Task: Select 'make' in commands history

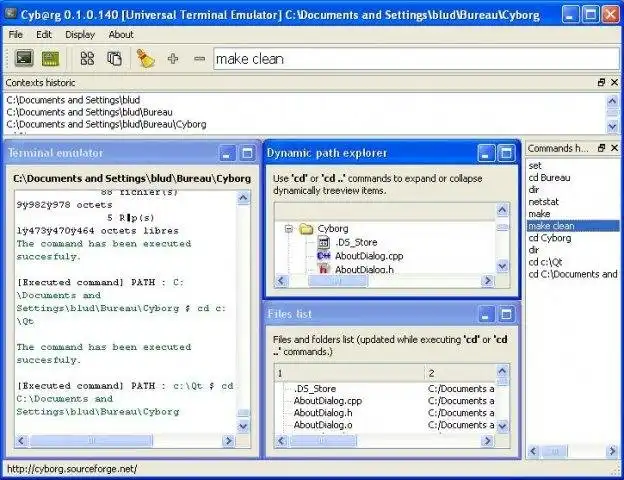Action: coord(539,214)
